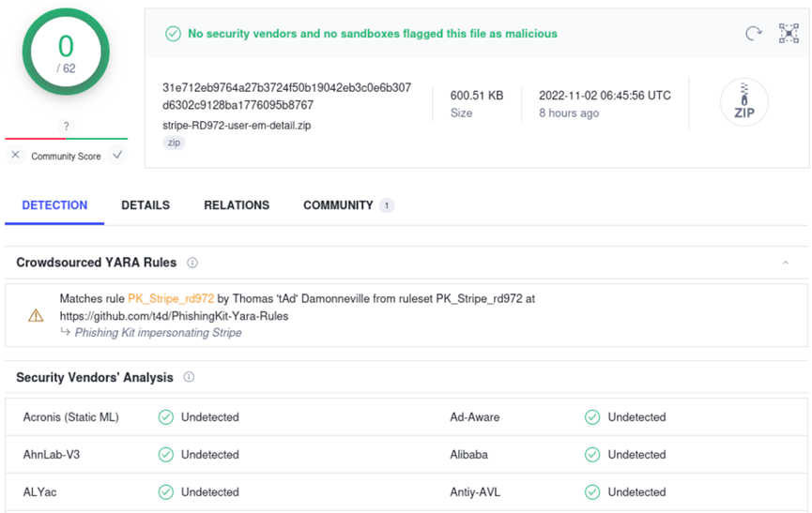The image size is (812, 513).
Task: Click the zip tag label
Action: pyautogui.click(x=174, y=143)
